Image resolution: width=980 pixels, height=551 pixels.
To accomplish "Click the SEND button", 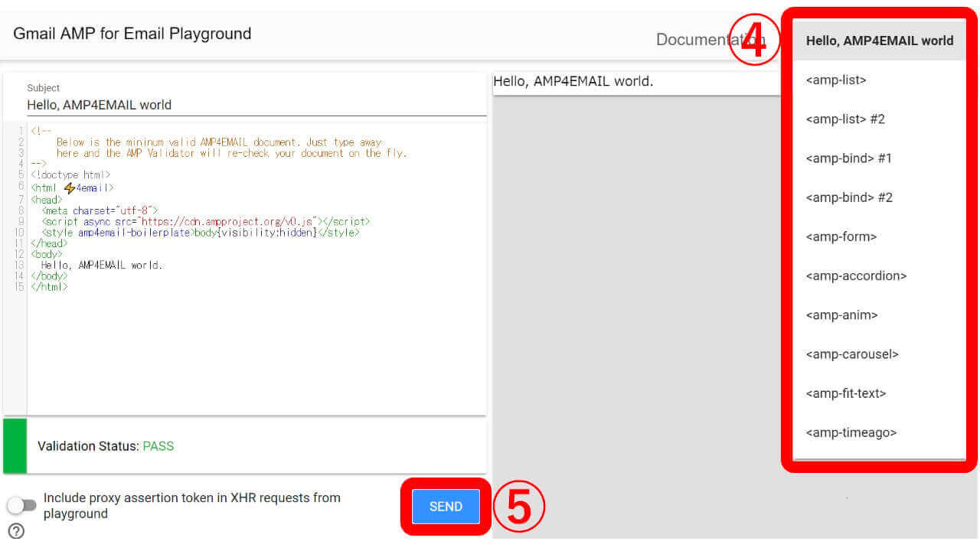I will (446, 507).
